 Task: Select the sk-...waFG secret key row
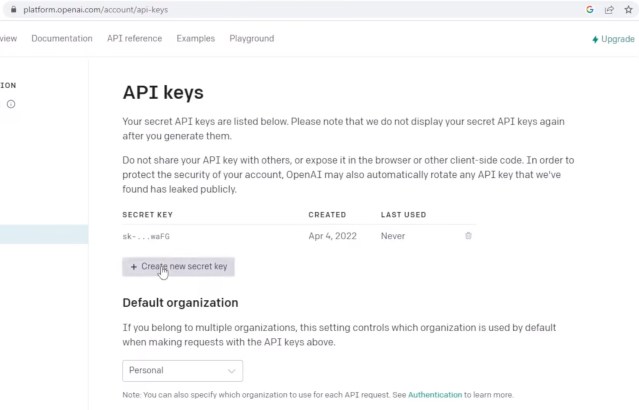coord(146,236)
